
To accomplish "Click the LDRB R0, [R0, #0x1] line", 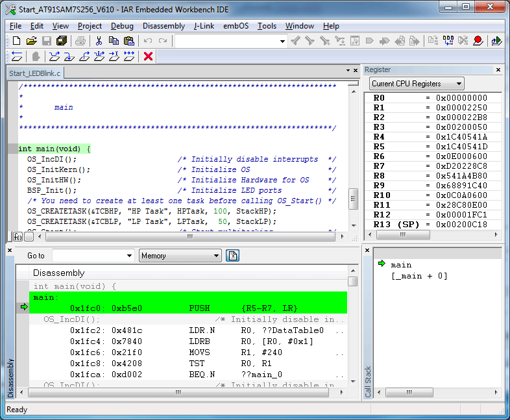I will (188, 341).
